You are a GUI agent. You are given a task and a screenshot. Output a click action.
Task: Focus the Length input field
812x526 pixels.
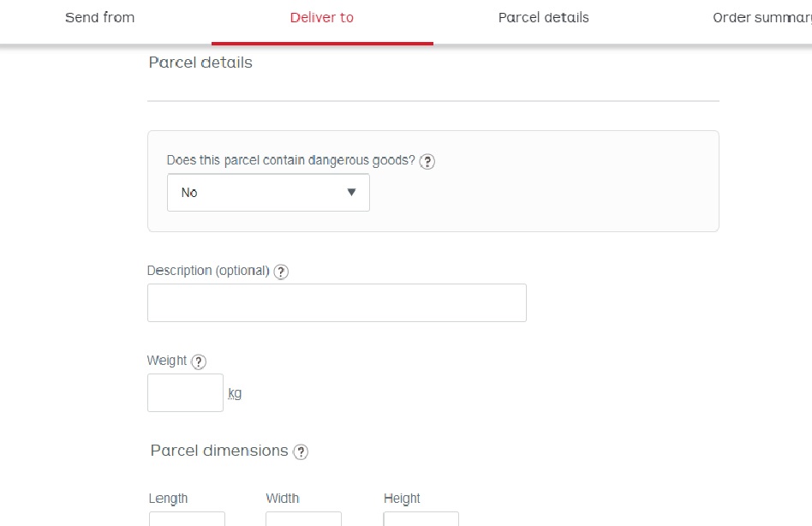point(187,519)
